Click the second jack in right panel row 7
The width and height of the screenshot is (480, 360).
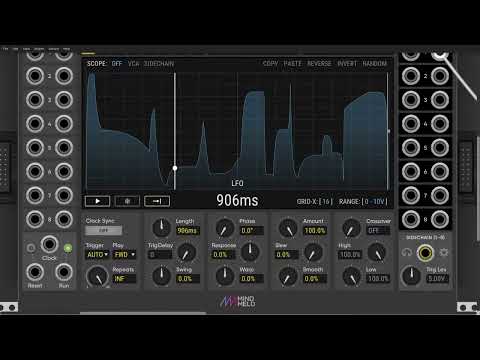point(440,195)
